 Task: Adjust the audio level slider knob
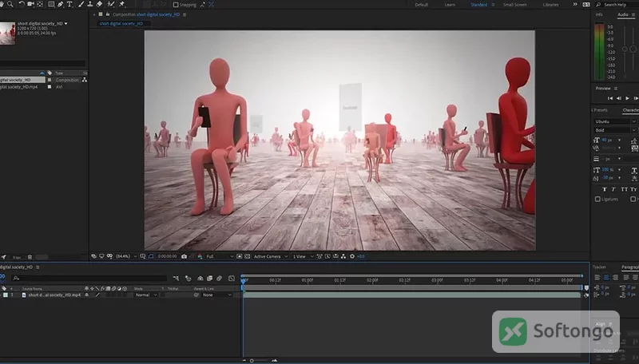(633, 49)
